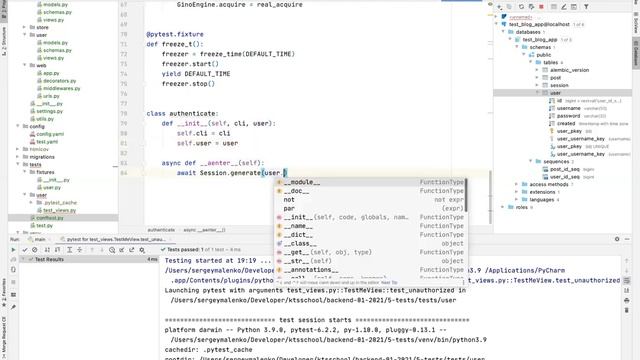Collapse the config folder
Viewport: 640px width, 360px height.
(18, 126)
